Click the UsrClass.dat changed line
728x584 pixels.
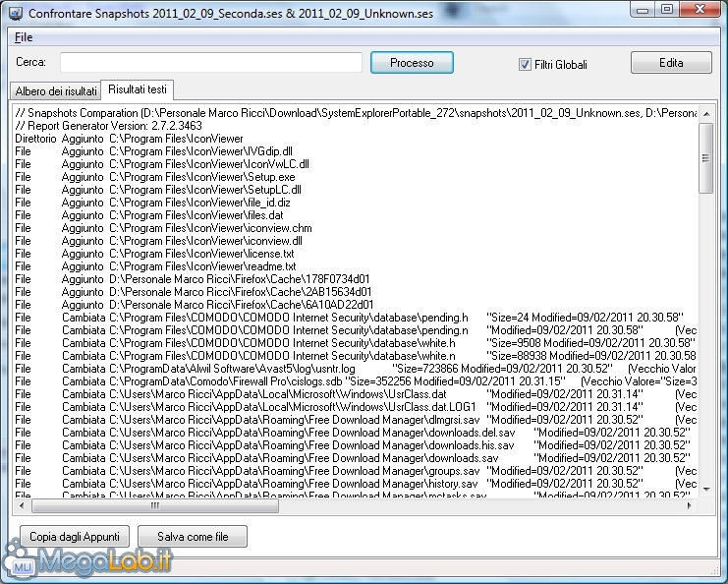pyautogui.click(x=356, y=394)
